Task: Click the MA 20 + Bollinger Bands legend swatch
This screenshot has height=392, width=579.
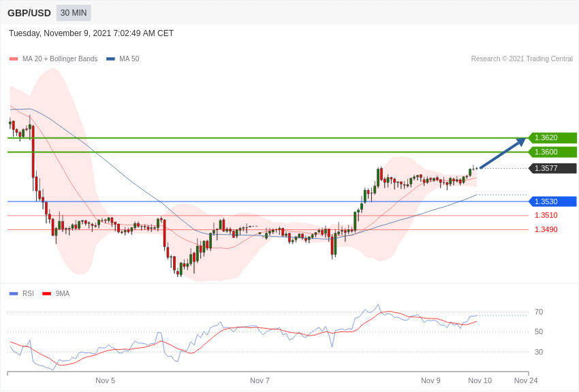Action: click(14, 59)
